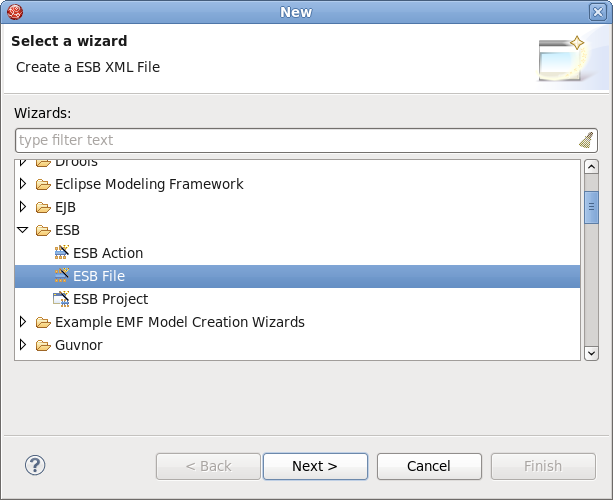Click the ESB Action wizard icon
The height and width of the screenshot is (500, 613).
61,253
